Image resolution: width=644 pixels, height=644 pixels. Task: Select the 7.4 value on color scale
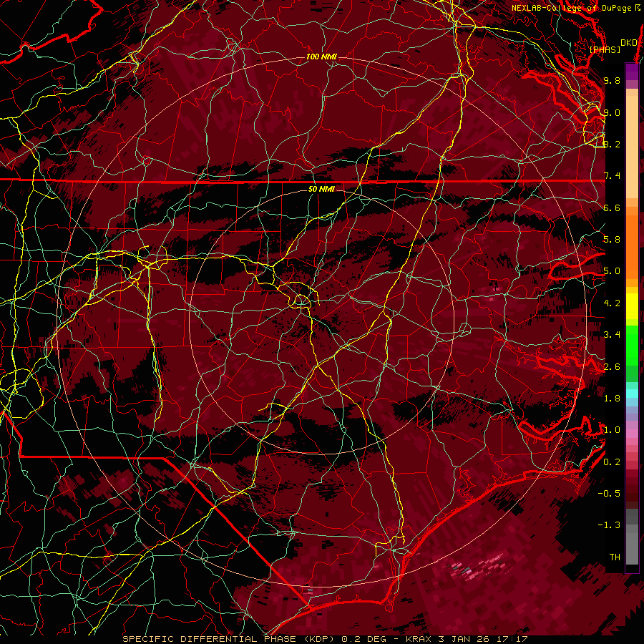click(612, 176)
